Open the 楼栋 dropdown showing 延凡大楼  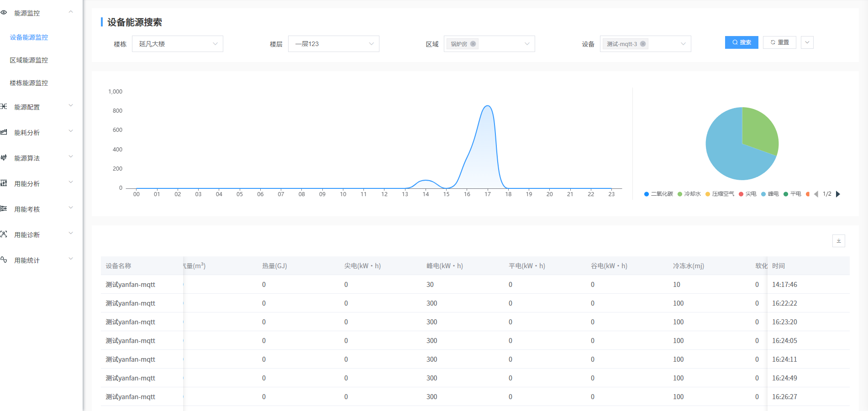tap(178, 44)
